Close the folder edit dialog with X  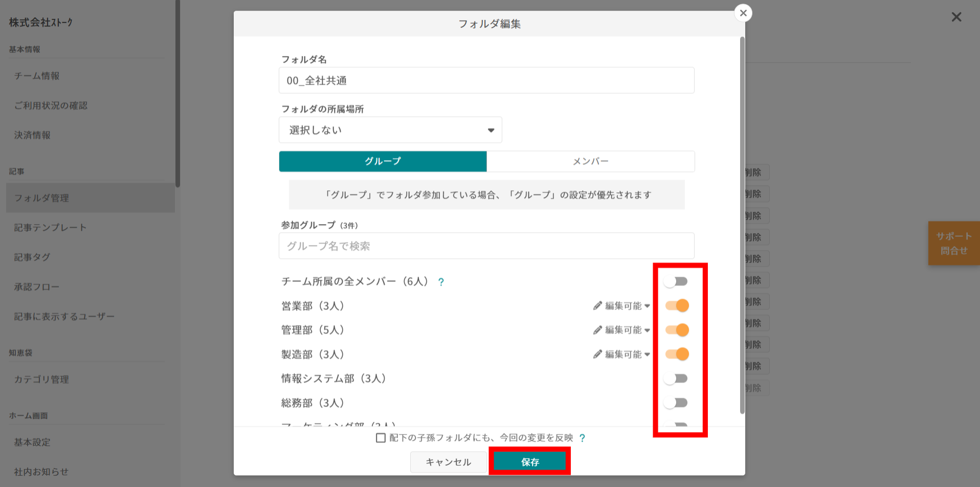743,13
